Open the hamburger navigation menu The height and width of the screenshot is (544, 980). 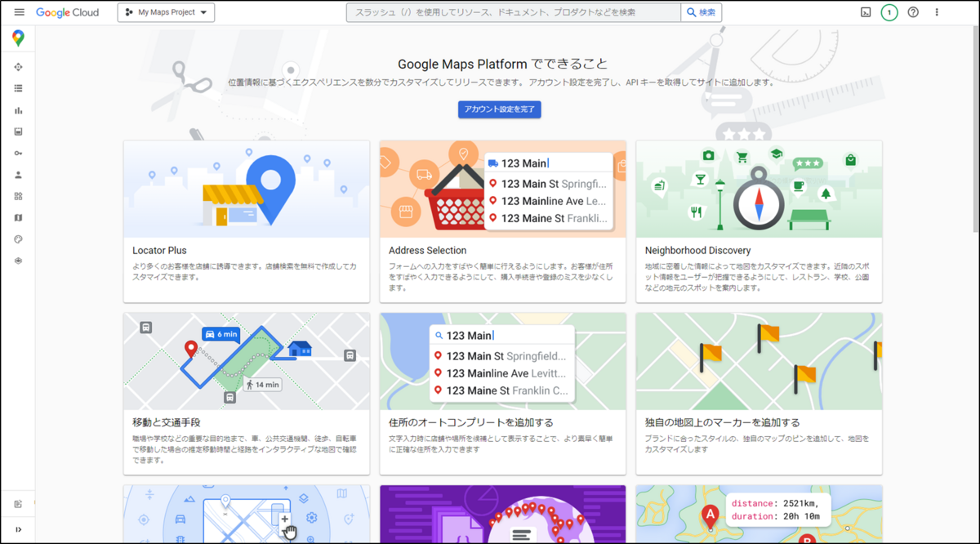tap(19, 12)
